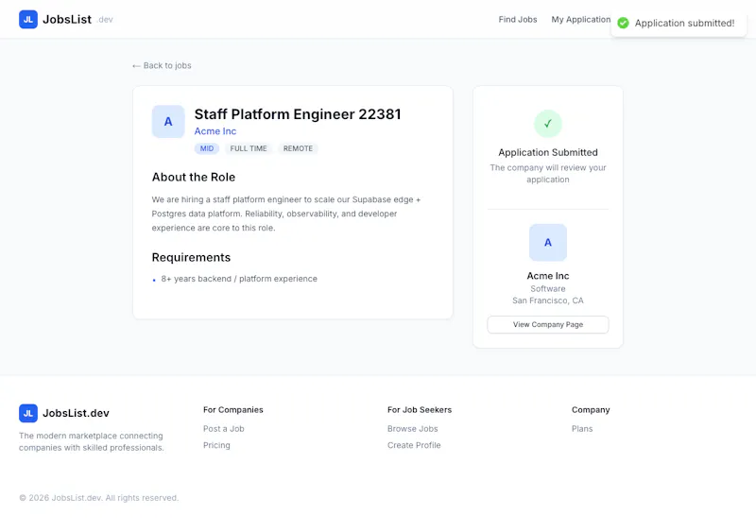This screenshot has width=756, height=532.
Task: Select the Software industry label
Action: point(548,289)
